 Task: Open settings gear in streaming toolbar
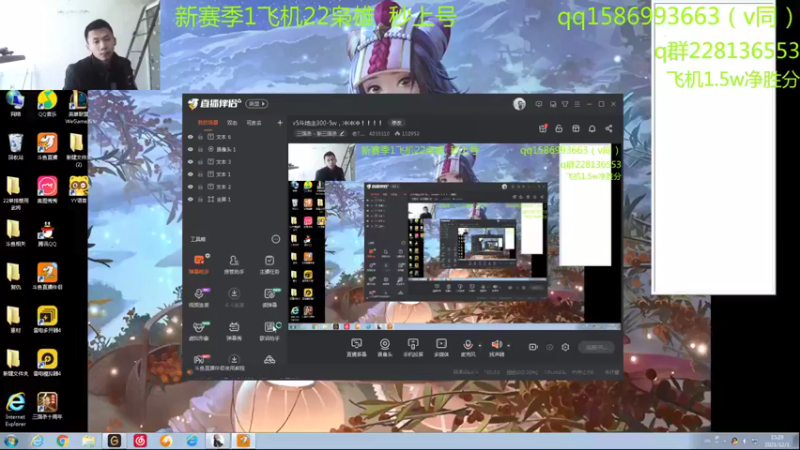[565, 347]
